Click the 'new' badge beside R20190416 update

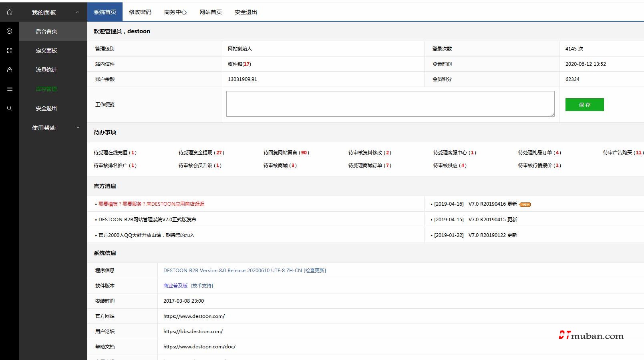(525, 204)
